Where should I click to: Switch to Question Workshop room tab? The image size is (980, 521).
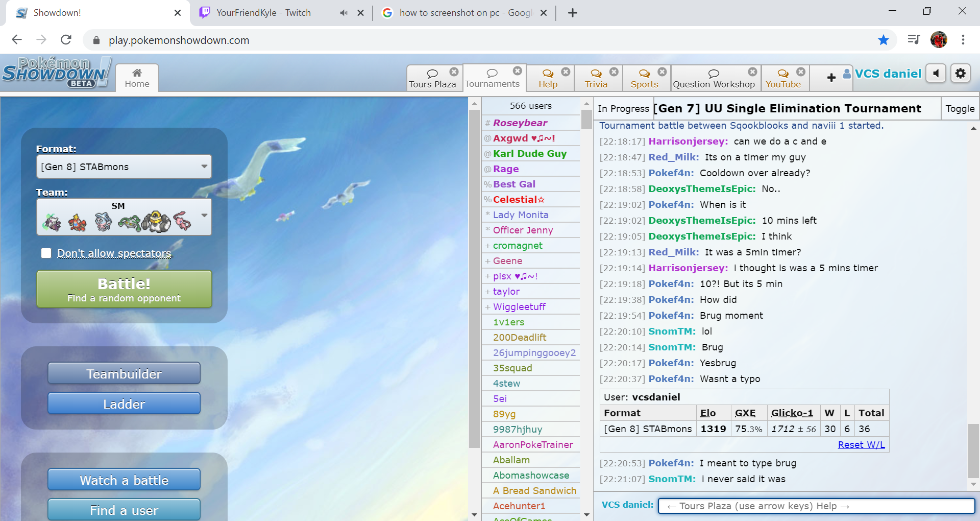point(714,78)
